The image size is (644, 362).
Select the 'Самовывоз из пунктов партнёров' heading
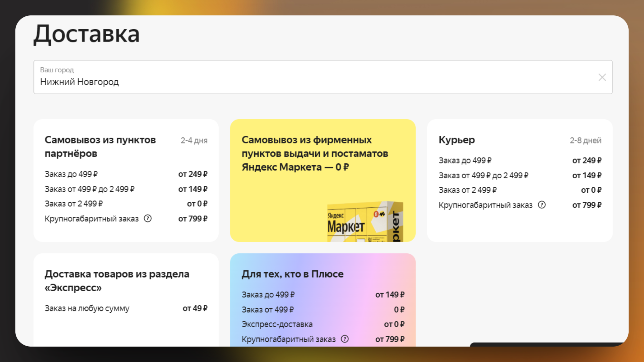pyautogui.click(x=100, y=146)
